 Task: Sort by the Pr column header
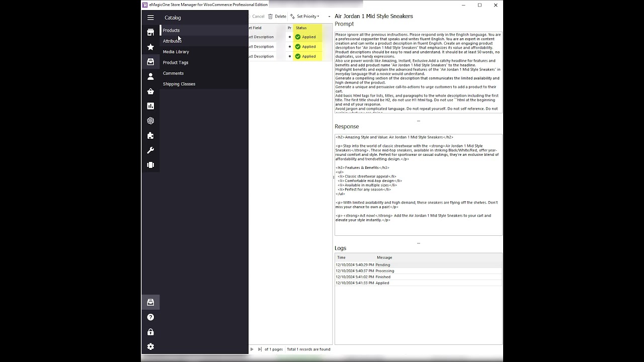289,28
